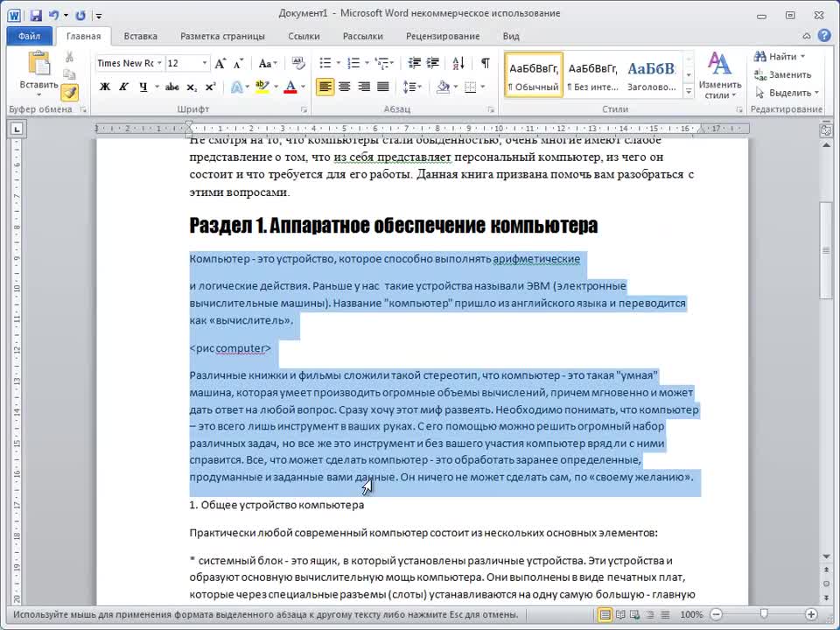Open the line spacing dropdown
Image resolution: width=840 pixels, height=630 pixels.
click(411, 87)
